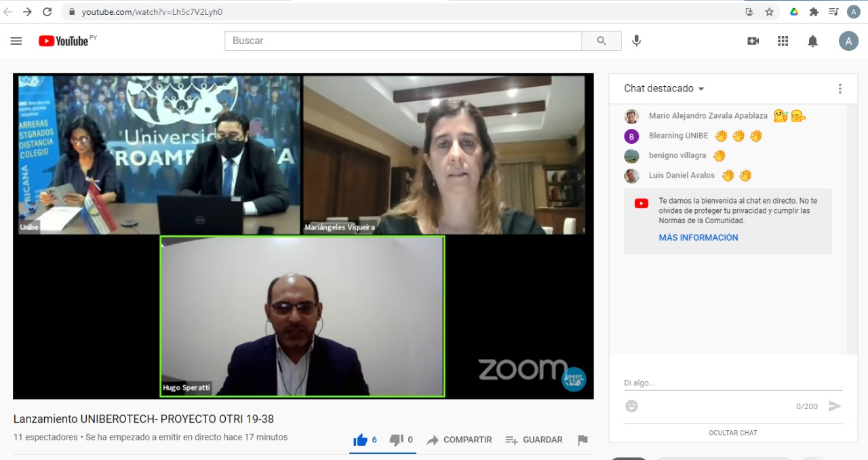Open Mario Alejandro Zavala Apablaza's avatar
This screenshot has width=868, height=460.
point(631,116)
